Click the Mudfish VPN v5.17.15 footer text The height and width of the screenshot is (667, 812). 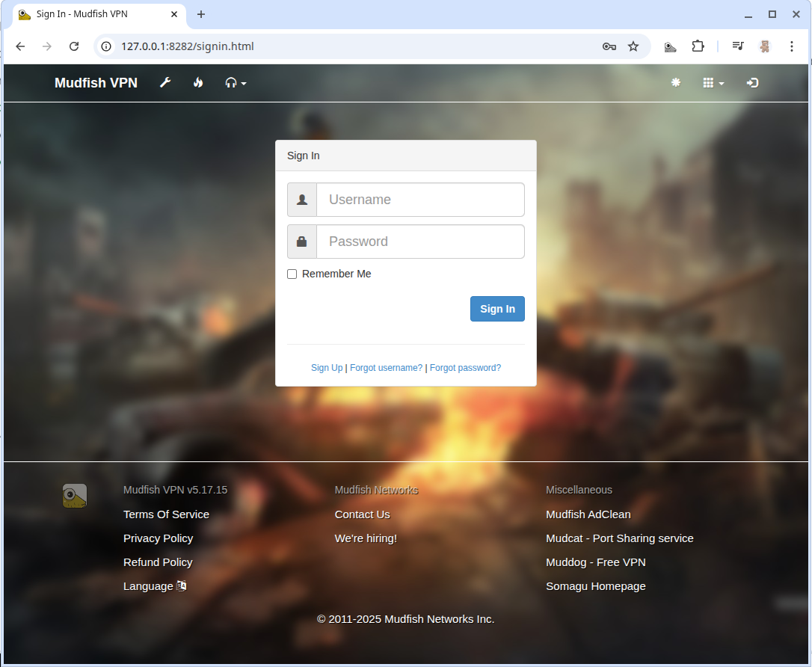coord(175,490)
